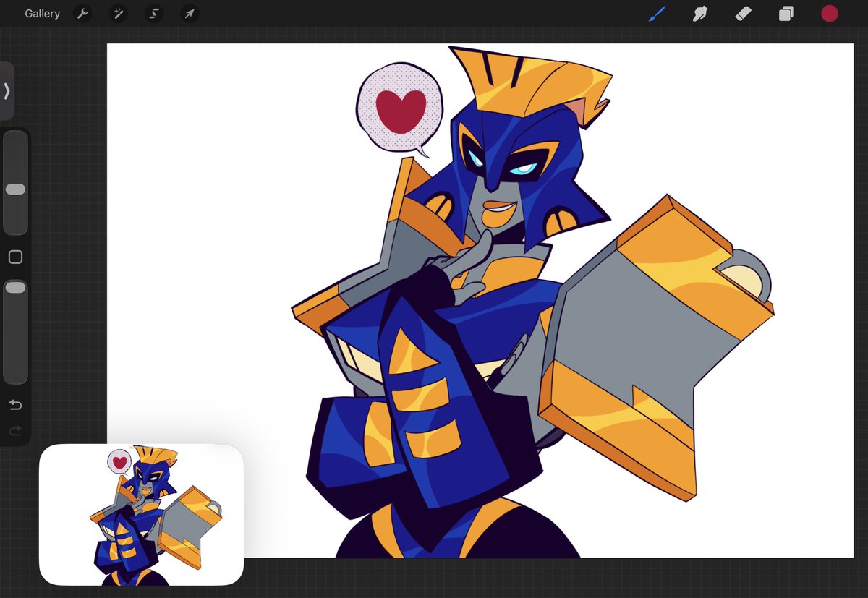
Task: Open the Gallery
Action: pyautogui.click(x=42, y=14)
